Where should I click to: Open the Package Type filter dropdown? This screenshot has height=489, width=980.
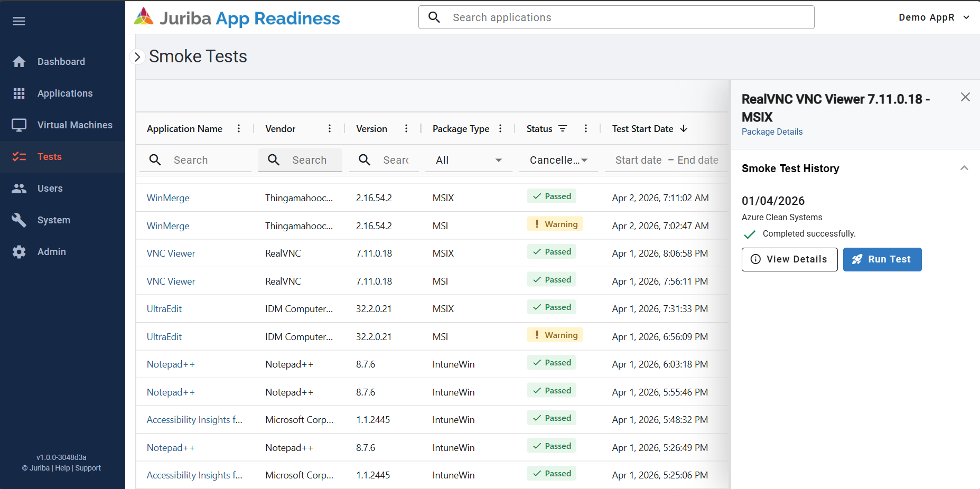tap(469, 160)
